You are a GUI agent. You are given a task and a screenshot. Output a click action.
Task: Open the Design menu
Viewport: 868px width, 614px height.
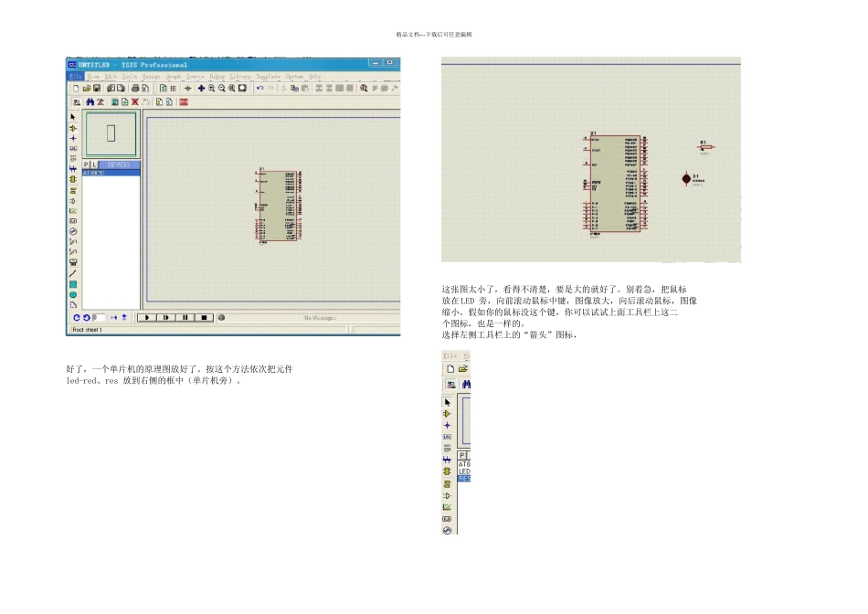coord(151,77)
